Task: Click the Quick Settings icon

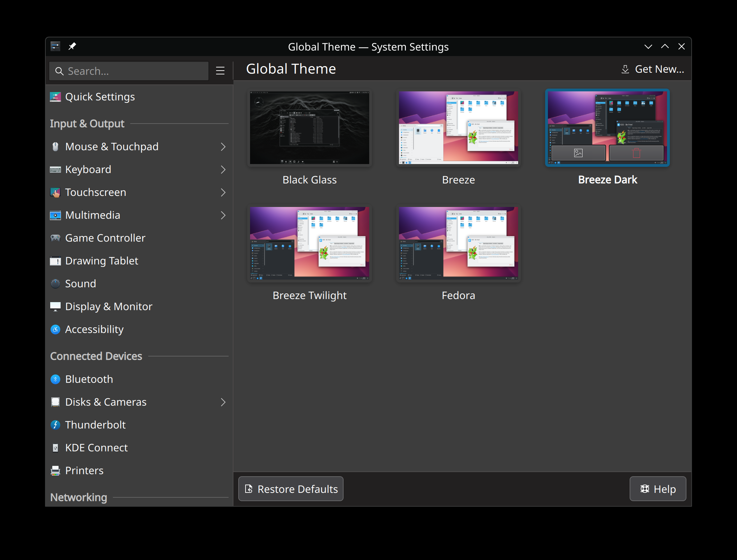Action: pyautogui.click(x=55, y=97)
